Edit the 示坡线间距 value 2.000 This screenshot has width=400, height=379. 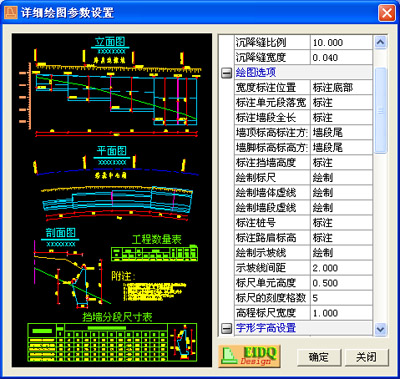point(341,268)
